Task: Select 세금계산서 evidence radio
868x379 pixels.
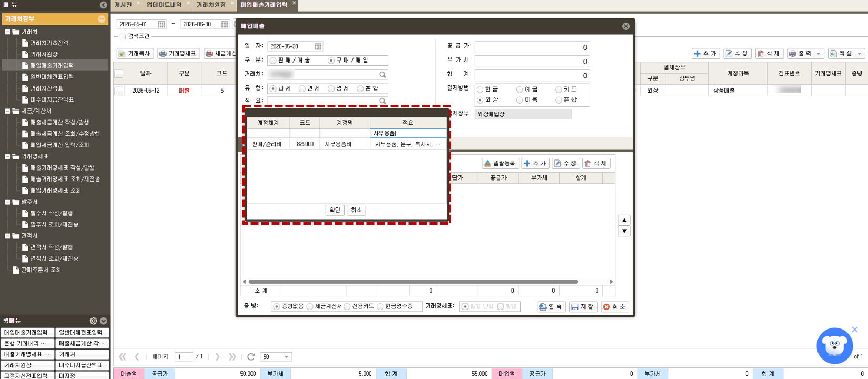Action: click(x=310, y=306)
